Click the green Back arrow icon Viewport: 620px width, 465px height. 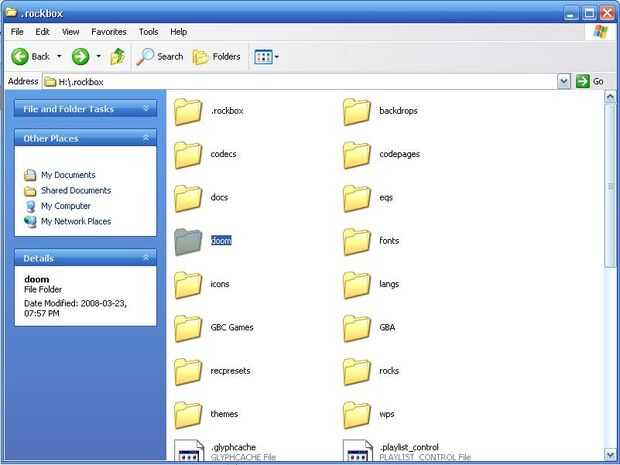[x=20, y=57]
